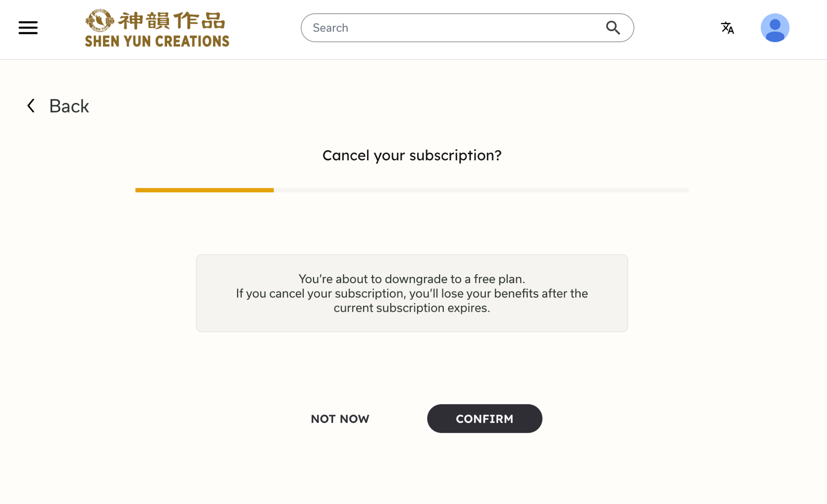Go back using the Back link
The image size is (827, 504).
(x=69, y=106)
